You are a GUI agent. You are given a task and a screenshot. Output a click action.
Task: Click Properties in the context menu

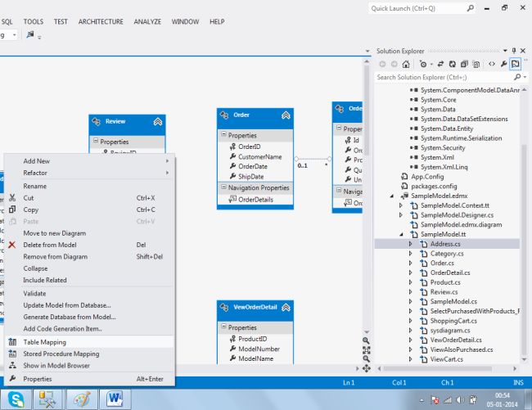(x=89, y=379)
